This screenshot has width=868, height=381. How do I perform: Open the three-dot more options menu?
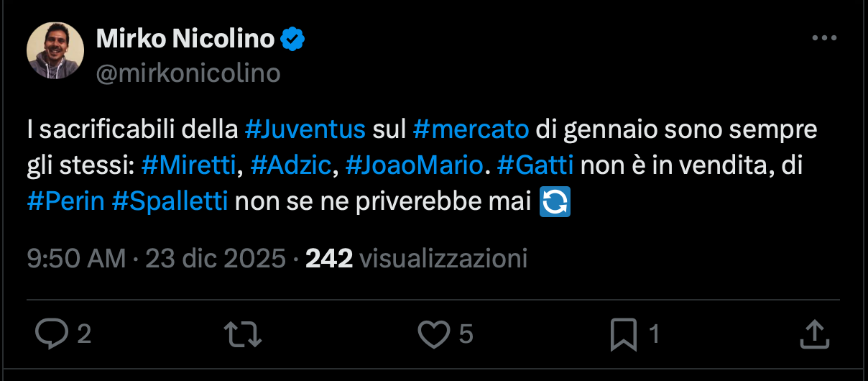(x=824, y=39)
